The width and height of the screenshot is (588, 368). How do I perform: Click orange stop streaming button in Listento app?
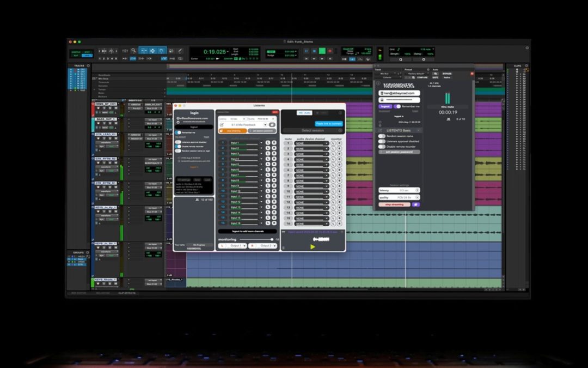233,131
